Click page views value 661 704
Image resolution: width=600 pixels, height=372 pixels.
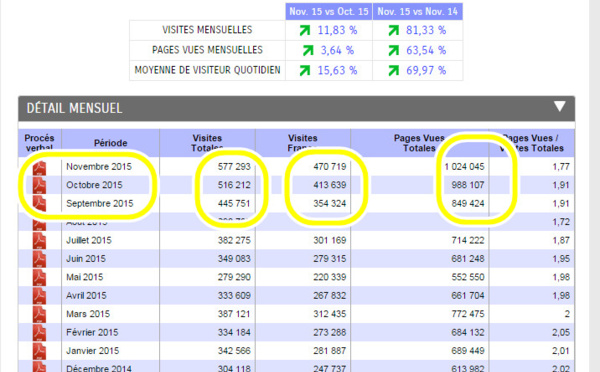[x=468, y=295]
